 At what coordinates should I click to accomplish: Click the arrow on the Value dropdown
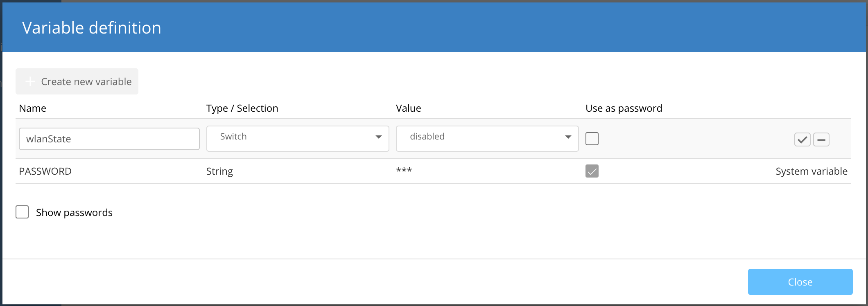[568, 137]
